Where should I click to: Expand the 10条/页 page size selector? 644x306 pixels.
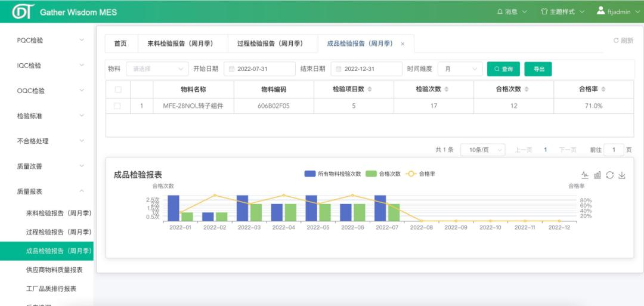click(x=482, y=150)
